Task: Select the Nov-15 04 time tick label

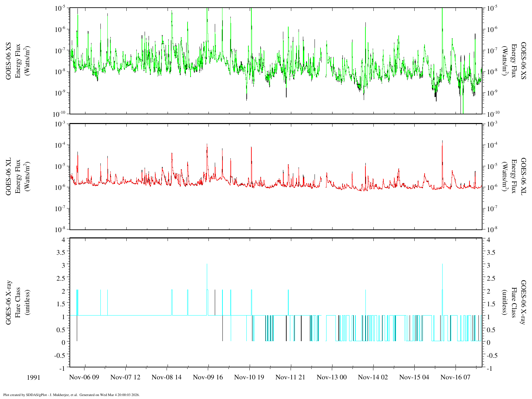Action: 414,377
